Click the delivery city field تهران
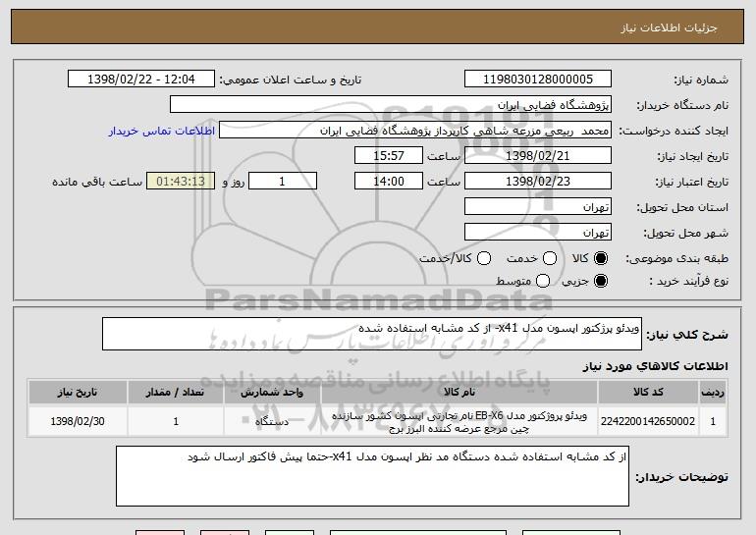756x535 pixels. click(538, 233)
